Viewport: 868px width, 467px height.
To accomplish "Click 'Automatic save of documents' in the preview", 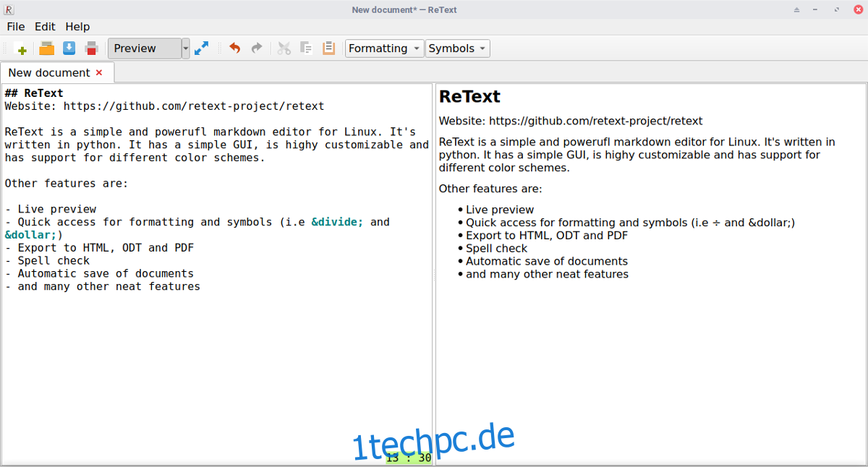I will point(547,262).
